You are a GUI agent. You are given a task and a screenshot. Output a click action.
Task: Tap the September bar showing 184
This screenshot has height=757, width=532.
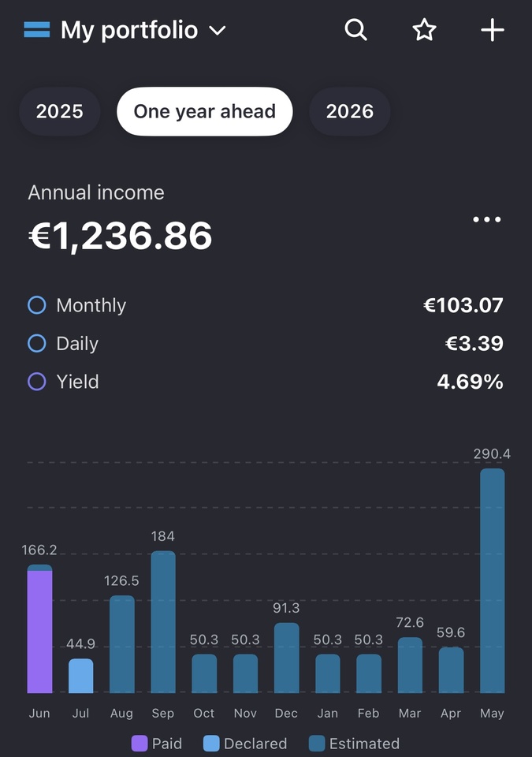coord(163,622)
